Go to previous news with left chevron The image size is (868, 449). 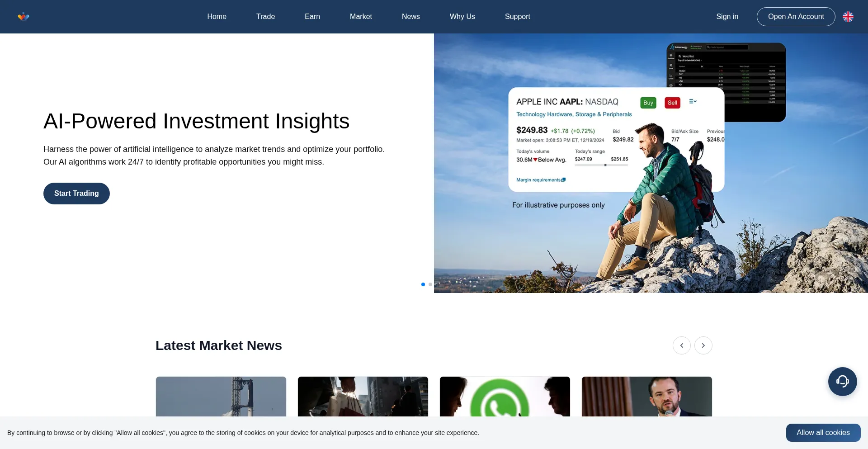click(682, 345)
